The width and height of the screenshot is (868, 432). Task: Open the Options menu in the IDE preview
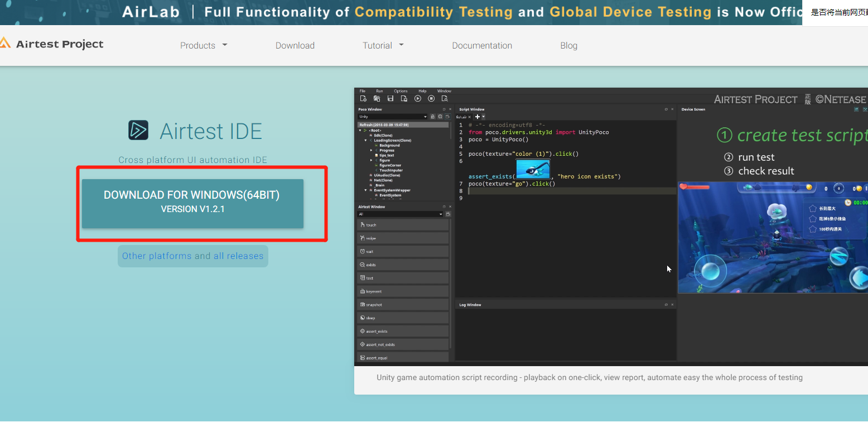[401, 91]
